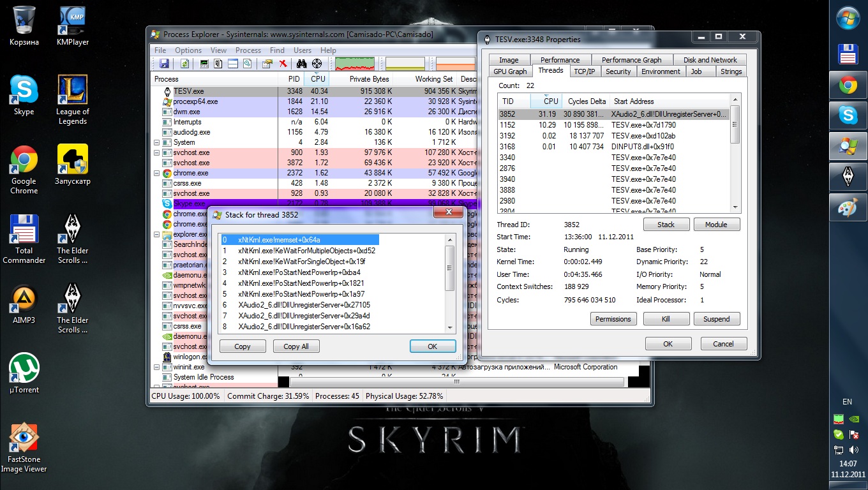868x490 pixels.
Task: Switch to Chrome in the taskbar
Action: click(x=848, y=85)
